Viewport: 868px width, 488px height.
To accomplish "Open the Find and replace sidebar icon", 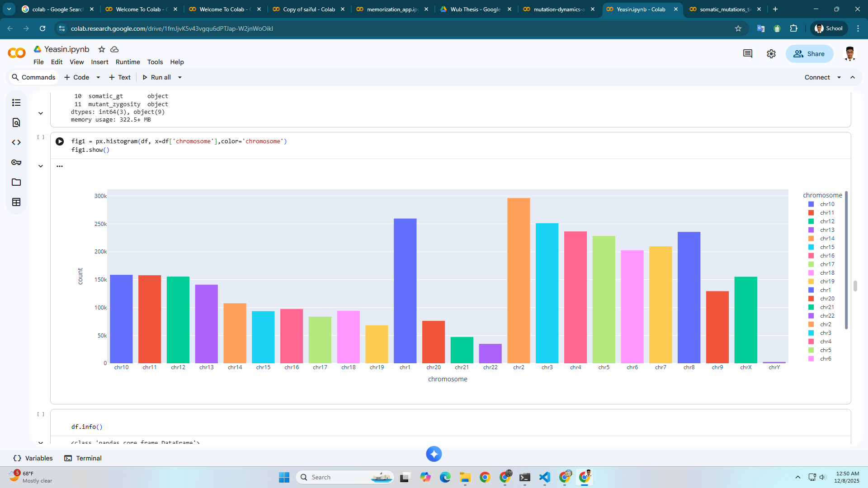I will tap(16, 122).
